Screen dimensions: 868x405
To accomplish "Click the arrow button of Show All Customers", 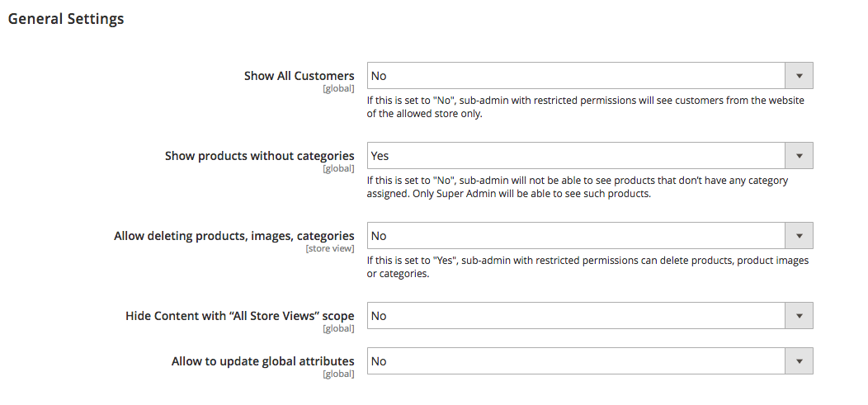I will pyautogui.click(x=799, y=75).
